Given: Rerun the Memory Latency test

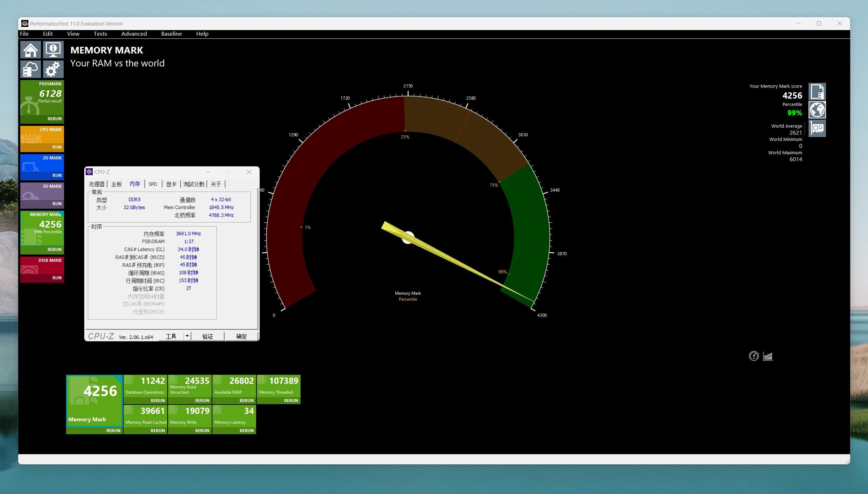Looking at the screenshot, I should pyautogui.click(x=247, y=431).
